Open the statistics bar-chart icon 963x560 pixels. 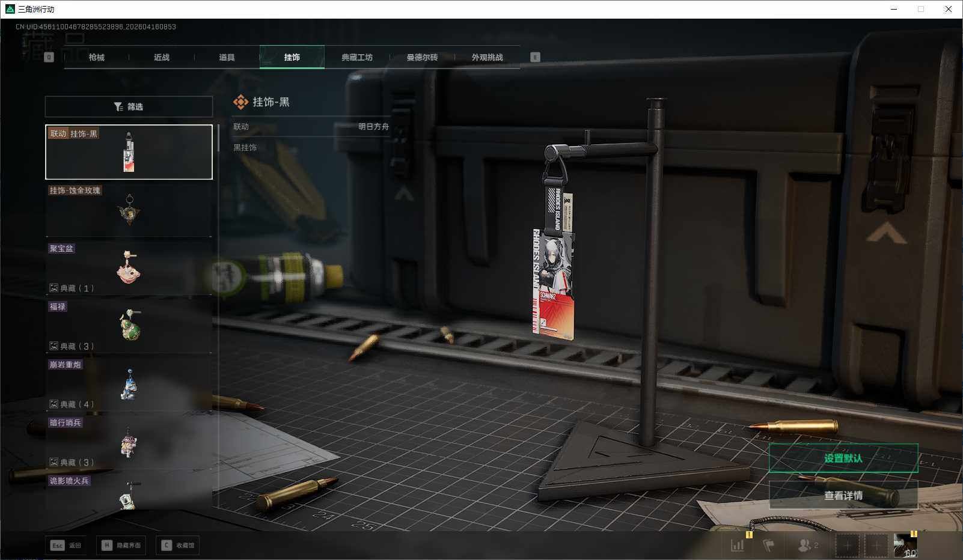tap(738, 546)
